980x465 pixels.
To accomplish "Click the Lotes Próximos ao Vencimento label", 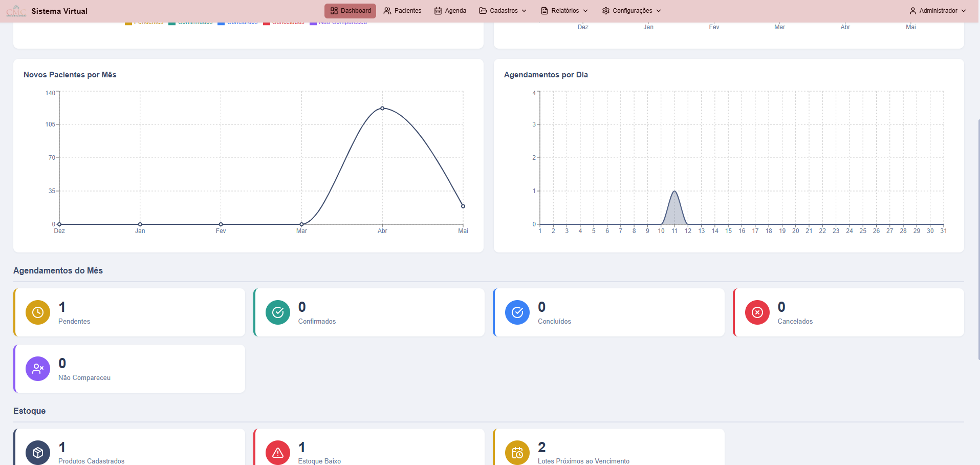I will (584, 461).
